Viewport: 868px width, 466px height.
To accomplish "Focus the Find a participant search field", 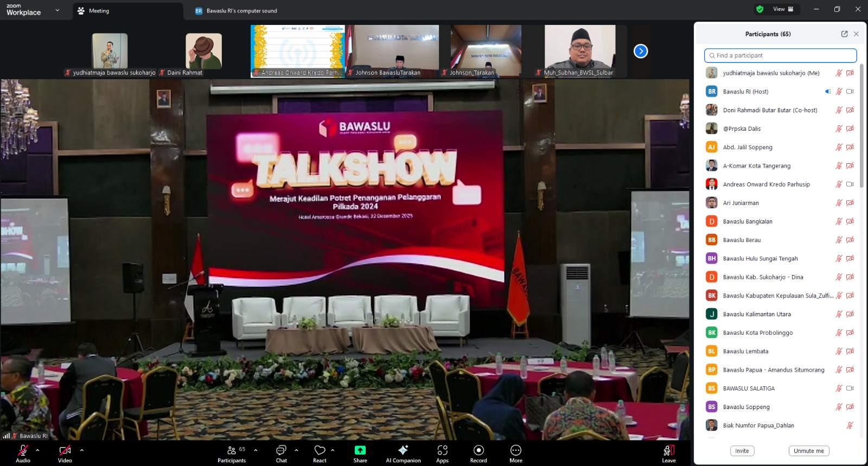I will click(x=781, y=55).
